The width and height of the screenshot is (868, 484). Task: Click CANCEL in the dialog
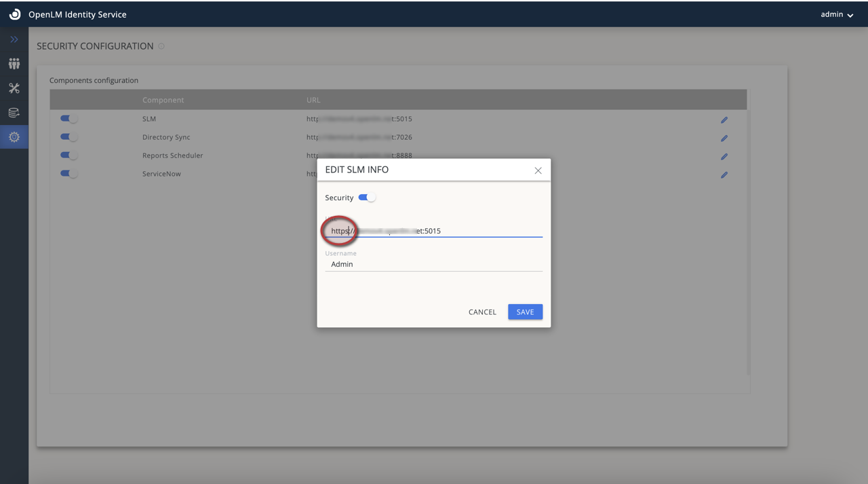(x=482, y=312)
